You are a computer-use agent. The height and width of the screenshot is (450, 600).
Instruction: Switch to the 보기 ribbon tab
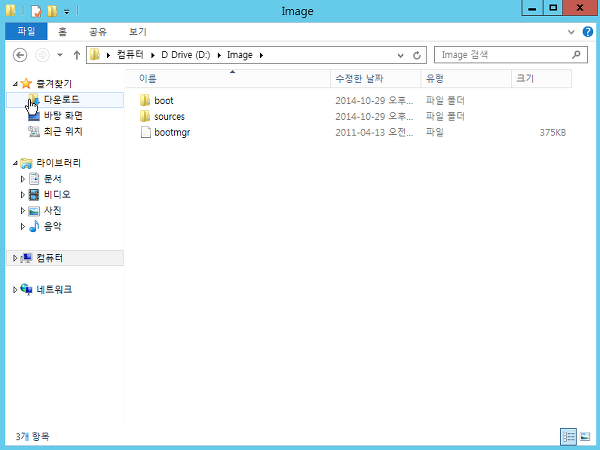[x=138, y=31]
